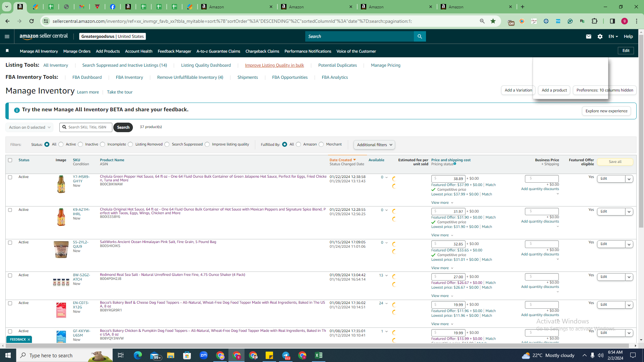Expand View more for SaltWorks Pink Salt
This screenshot has width=644, height=362.
(x=442, y=268)
